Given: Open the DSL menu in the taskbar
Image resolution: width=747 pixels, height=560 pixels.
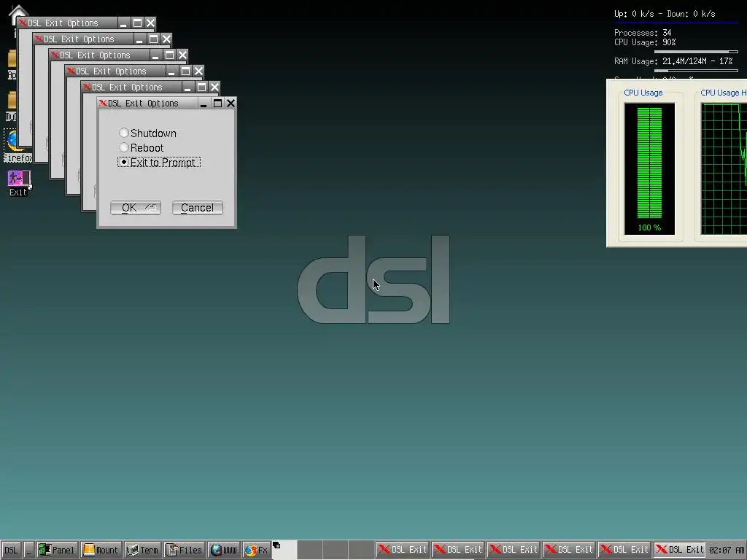Looking at the screenshot, I should [10, 550].
